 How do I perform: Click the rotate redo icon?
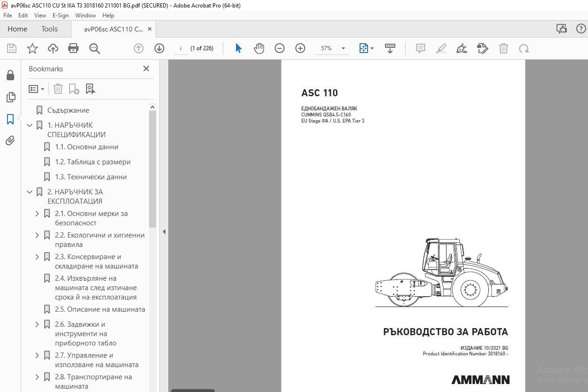[x=524, y=48]
